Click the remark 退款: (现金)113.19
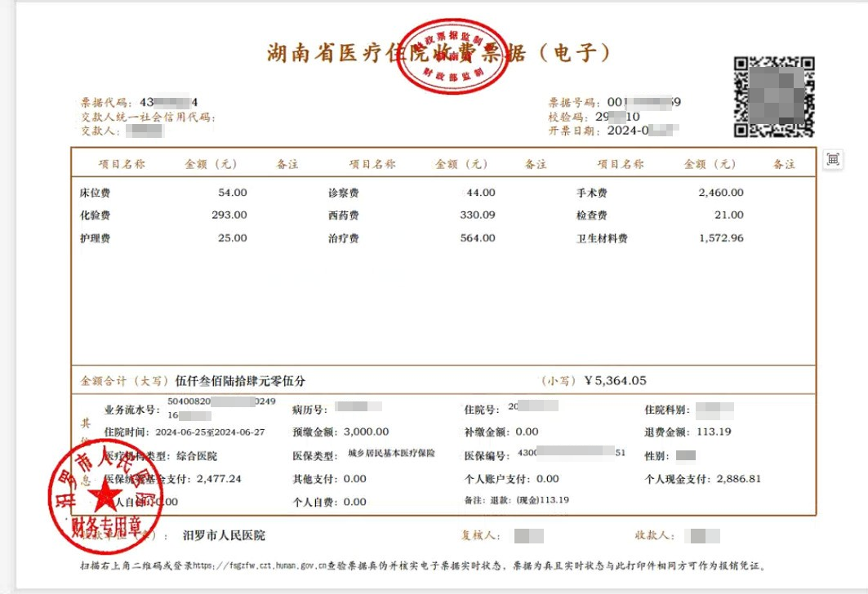 tap(530, 500)
